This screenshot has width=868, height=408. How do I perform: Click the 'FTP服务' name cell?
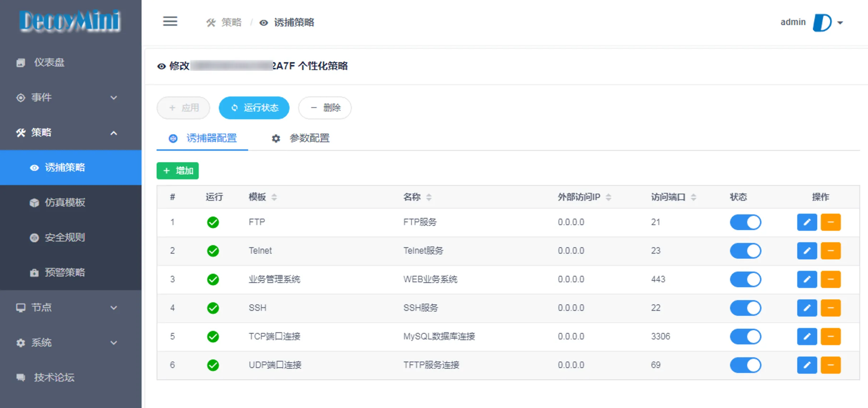coord(420,222)
